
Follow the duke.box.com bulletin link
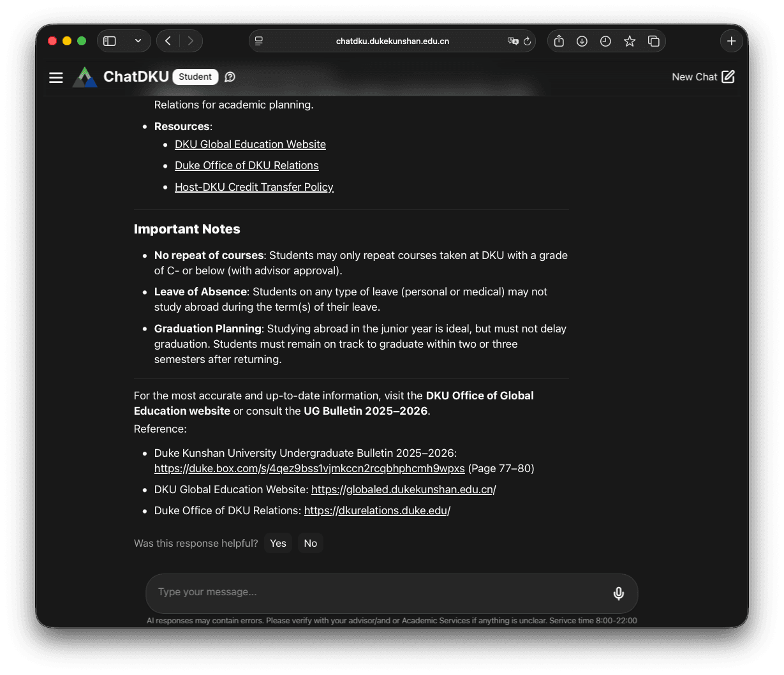coord(309,468)
